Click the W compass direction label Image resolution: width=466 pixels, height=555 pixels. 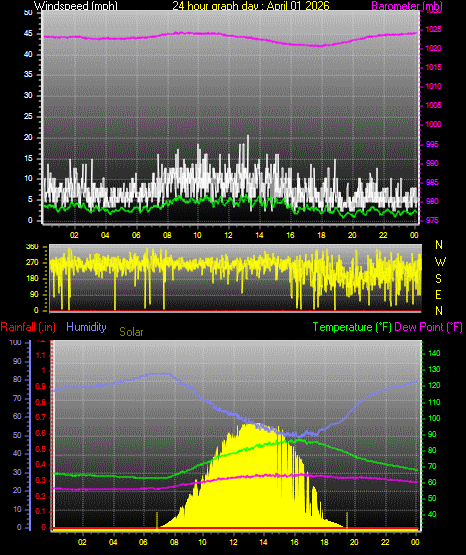pos(440,262)
